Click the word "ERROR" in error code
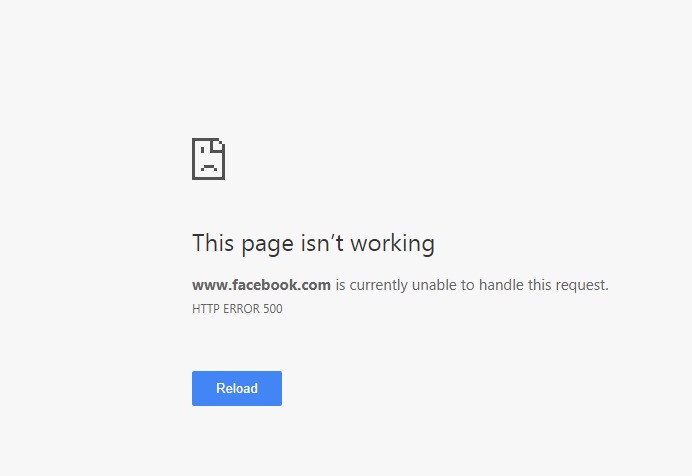This screenshot has width=692, height=476. [241, 308]
